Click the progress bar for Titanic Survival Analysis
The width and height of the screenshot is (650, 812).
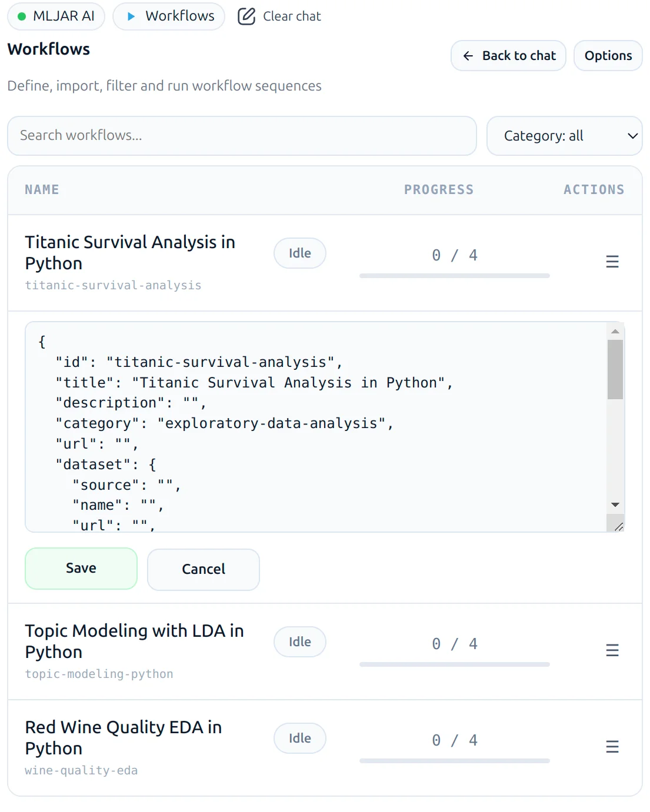pos(454,276)
